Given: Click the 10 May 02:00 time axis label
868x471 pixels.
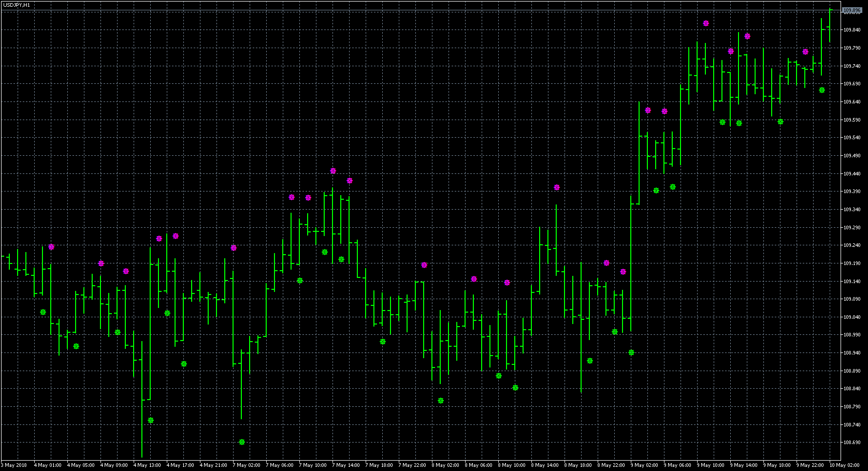Looking at the screenshot, I should click(x=843, y=465).
